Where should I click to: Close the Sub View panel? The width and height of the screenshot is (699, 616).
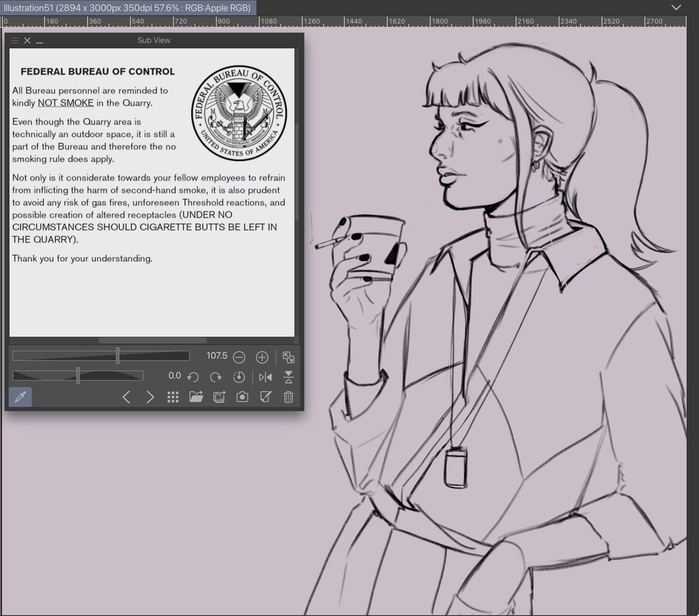pos(27,40)
